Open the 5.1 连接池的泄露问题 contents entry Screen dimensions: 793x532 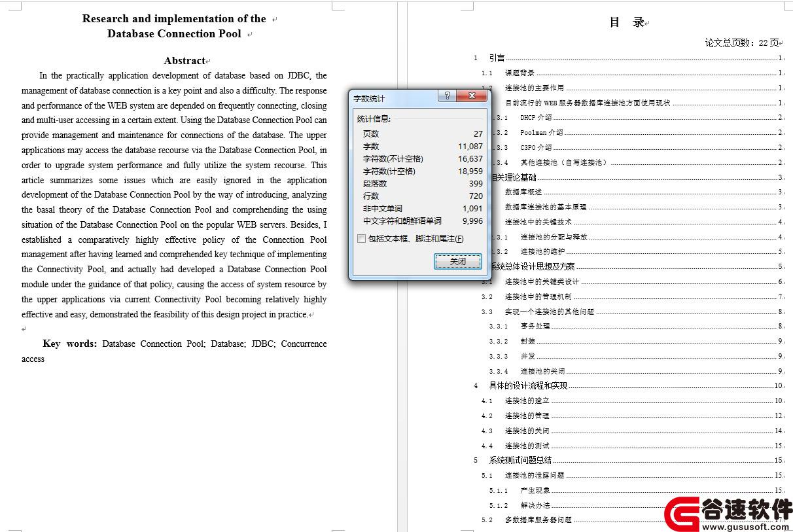coord(633,475)
